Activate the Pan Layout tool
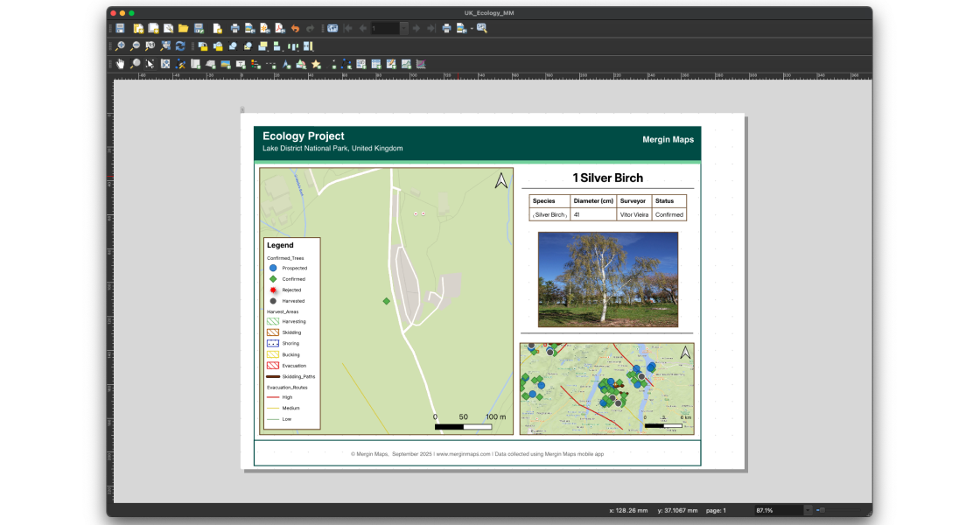The height and width of the screenshot is (525, 980). coord(120,63)
